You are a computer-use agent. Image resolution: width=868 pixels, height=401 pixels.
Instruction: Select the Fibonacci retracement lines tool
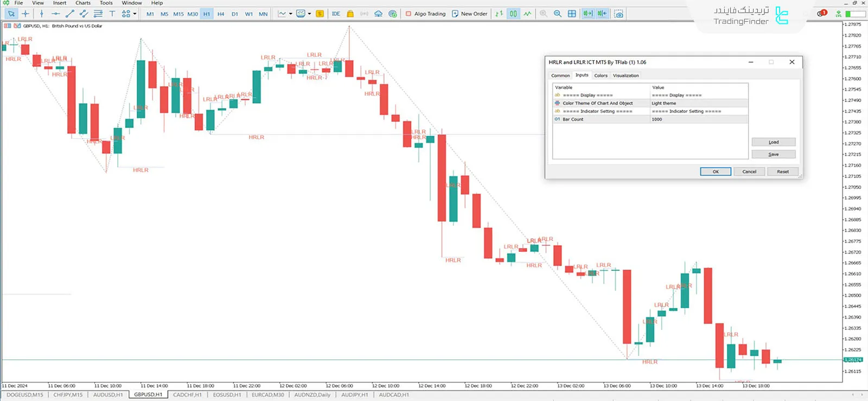click(98, 14)
